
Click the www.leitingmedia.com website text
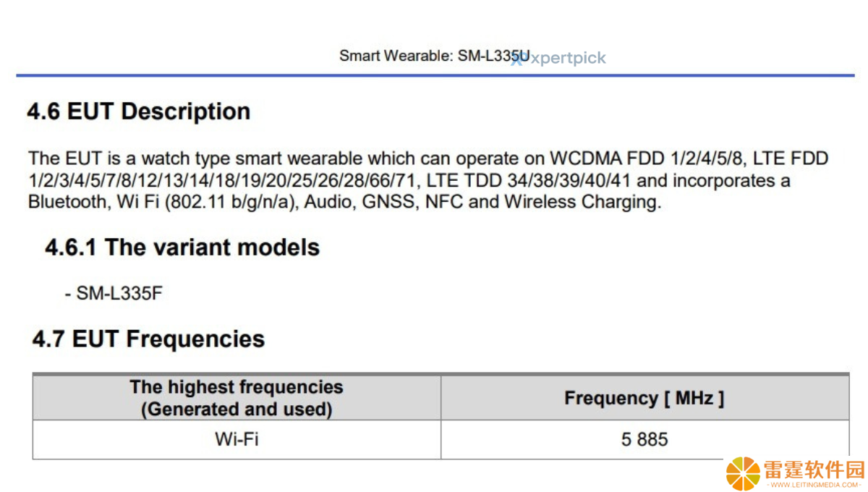(x=814, y=485)
